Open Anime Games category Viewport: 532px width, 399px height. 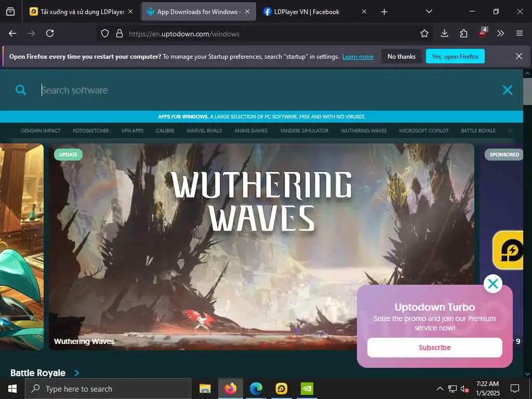(251, 130)
